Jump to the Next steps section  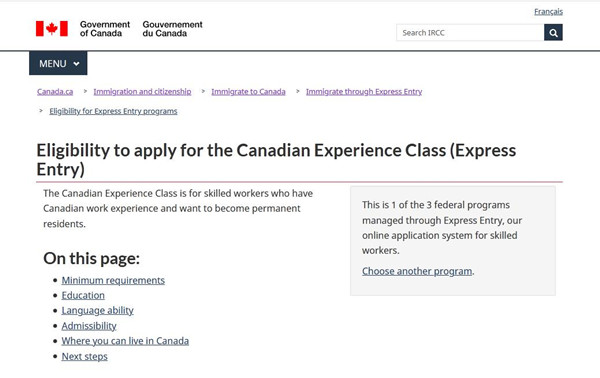[x=85, y=356]
